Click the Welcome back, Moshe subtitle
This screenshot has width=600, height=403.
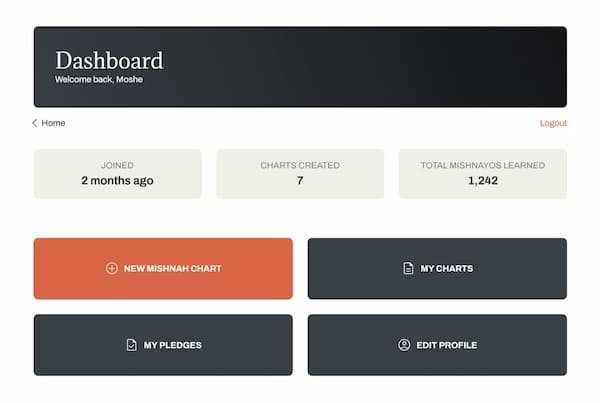pyautogui.click(x=99, y=79)
